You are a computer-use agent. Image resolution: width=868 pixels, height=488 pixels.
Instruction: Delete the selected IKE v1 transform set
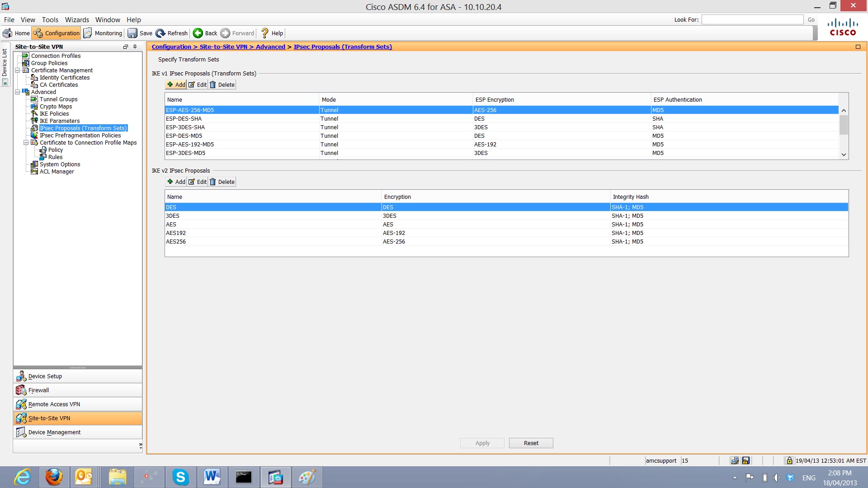[x=222, y=84]
